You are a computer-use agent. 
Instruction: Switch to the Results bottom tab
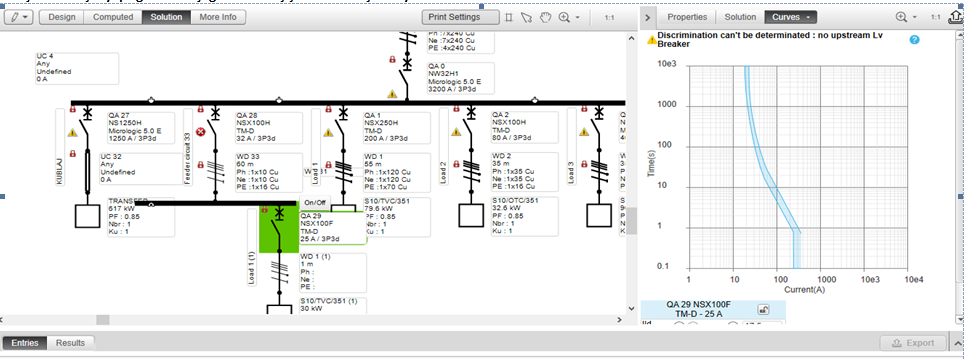coord(70,343)
